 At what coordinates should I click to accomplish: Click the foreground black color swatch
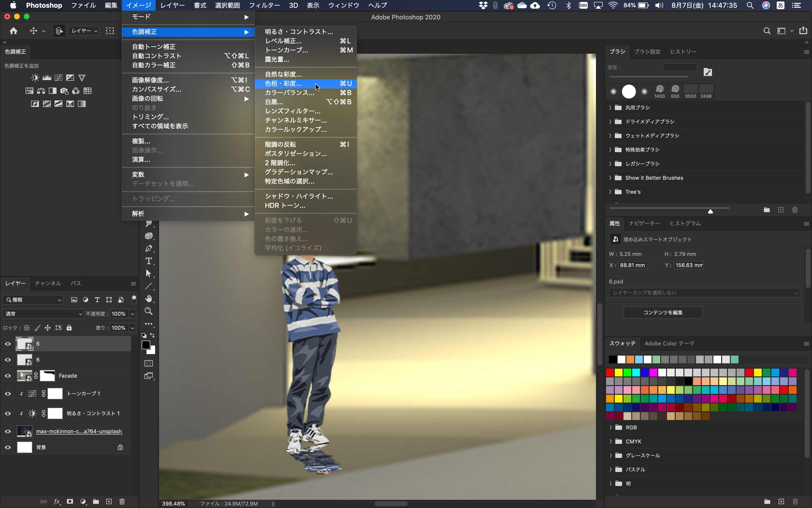click(146, 345)
